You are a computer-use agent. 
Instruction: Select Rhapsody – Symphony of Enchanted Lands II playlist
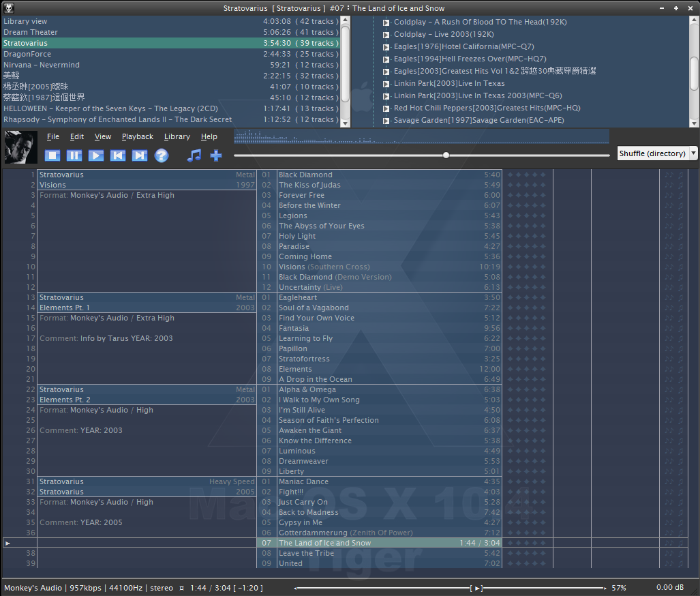point(171,119)
